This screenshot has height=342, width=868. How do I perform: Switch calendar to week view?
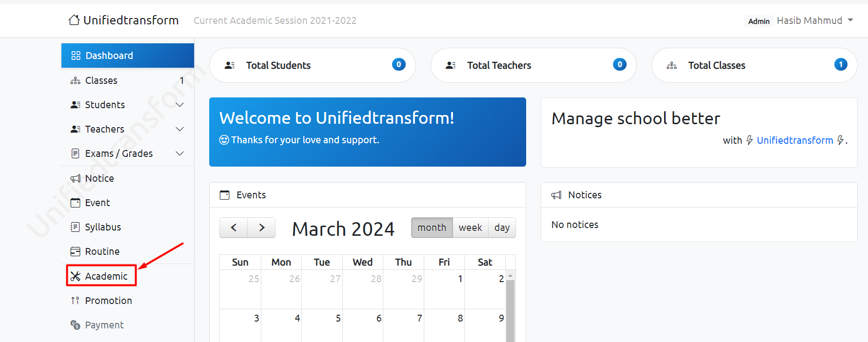tap(471, 228)
